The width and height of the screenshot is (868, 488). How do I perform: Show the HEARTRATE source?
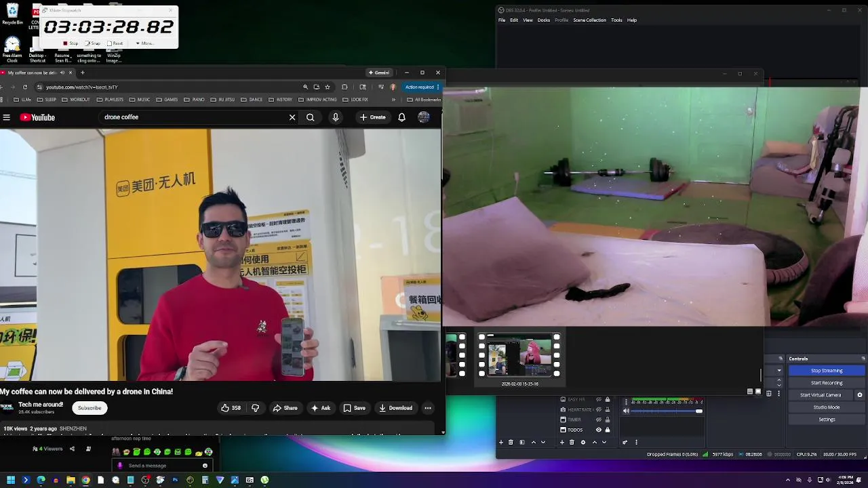point(599,409)
